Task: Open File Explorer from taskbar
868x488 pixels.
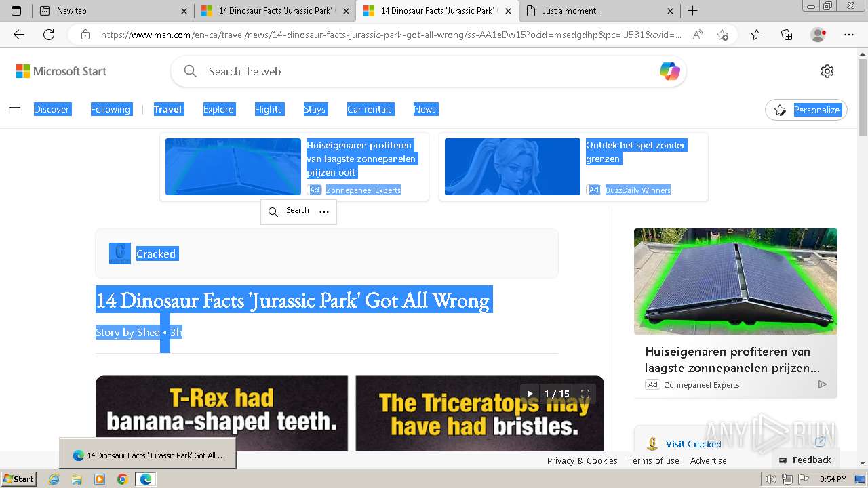Action: pos(77,479)
